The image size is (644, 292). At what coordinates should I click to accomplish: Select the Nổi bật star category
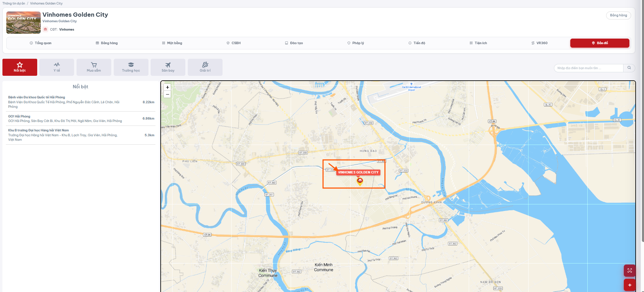coord(20,67)
